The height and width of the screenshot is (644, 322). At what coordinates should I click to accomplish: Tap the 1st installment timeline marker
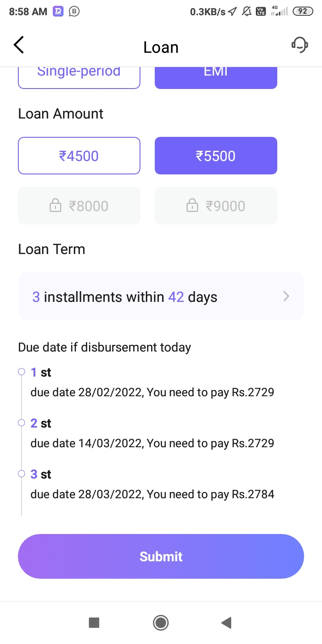pyautogui.click(x=21, y=372)
